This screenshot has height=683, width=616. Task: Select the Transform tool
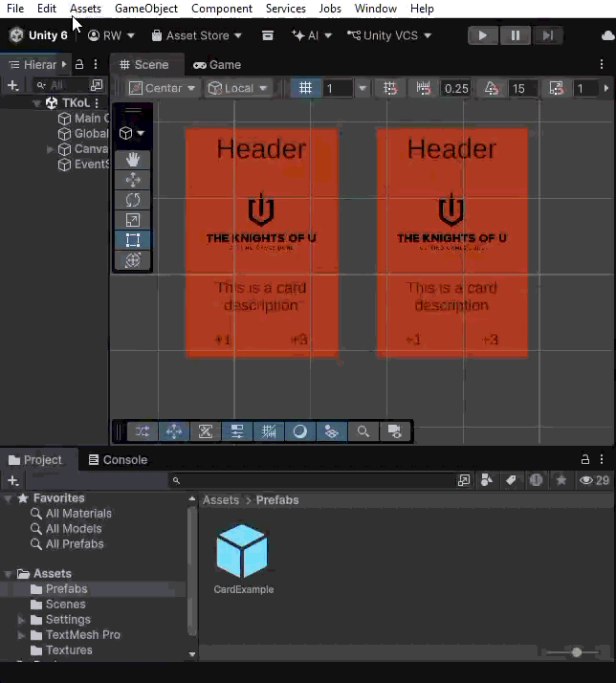[133, 260]
